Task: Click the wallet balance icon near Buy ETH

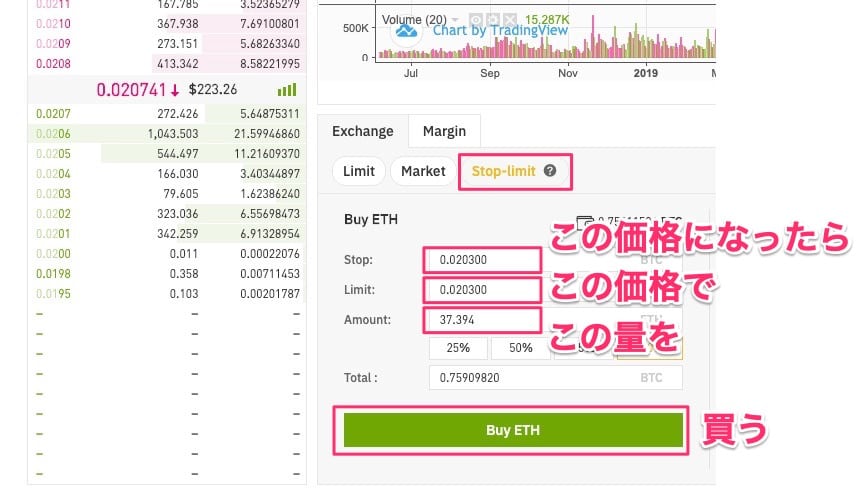Action: (x=587, y=220)
